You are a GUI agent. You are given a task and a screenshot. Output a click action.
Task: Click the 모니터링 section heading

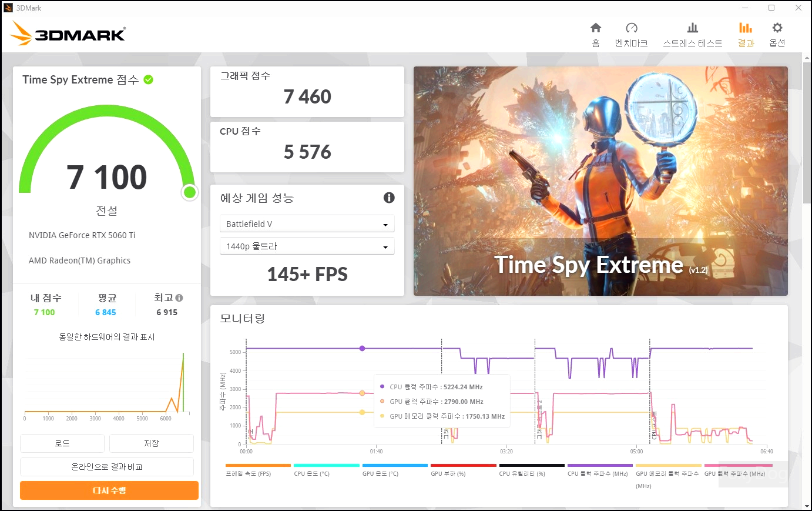tap(243, 319)
